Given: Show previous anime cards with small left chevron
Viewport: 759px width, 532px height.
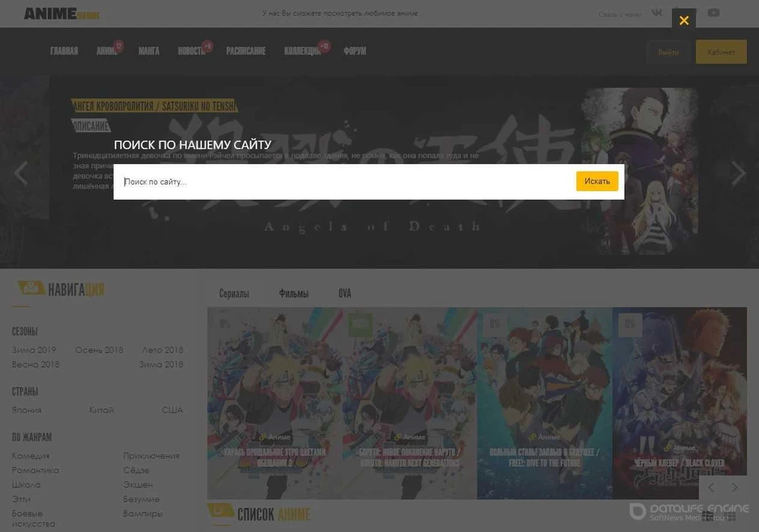Looking at the screenshot, I should pyautogui.click(x=711, y=487).
